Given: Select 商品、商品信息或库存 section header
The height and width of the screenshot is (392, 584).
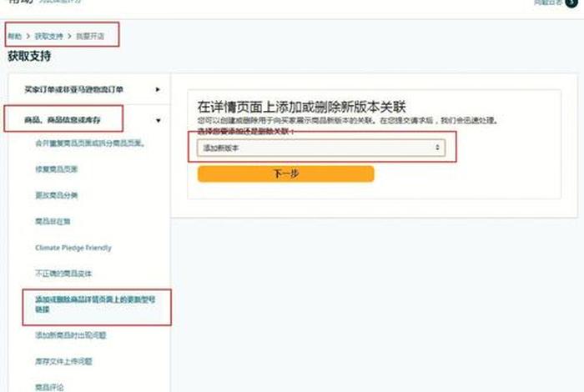Looking at the screenshot, I should click(x=63, y=120).
